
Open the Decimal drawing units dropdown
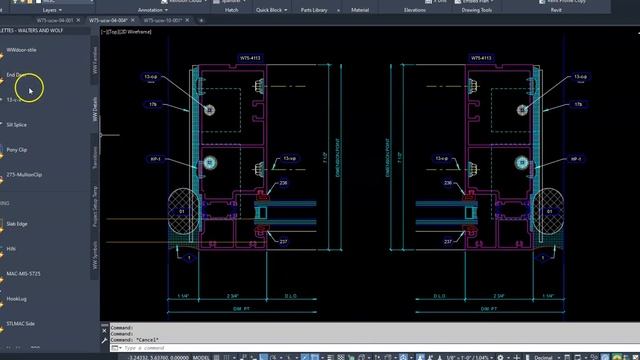546,358
